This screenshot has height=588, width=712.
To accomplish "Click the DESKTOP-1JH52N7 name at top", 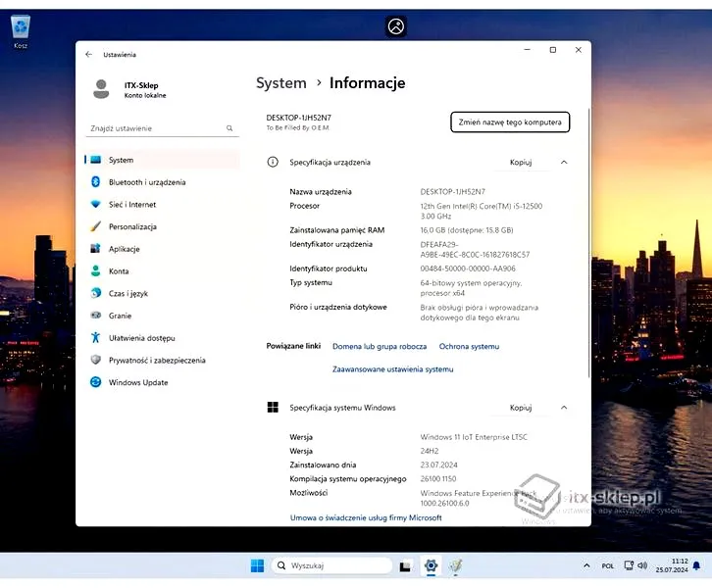I will coord(298,118).
